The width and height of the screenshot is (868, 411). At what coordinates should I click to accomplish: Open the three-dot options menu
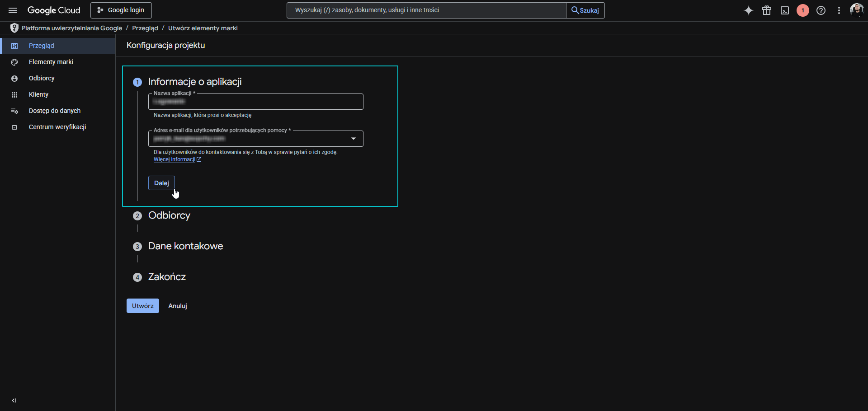[x=839, y=10]
